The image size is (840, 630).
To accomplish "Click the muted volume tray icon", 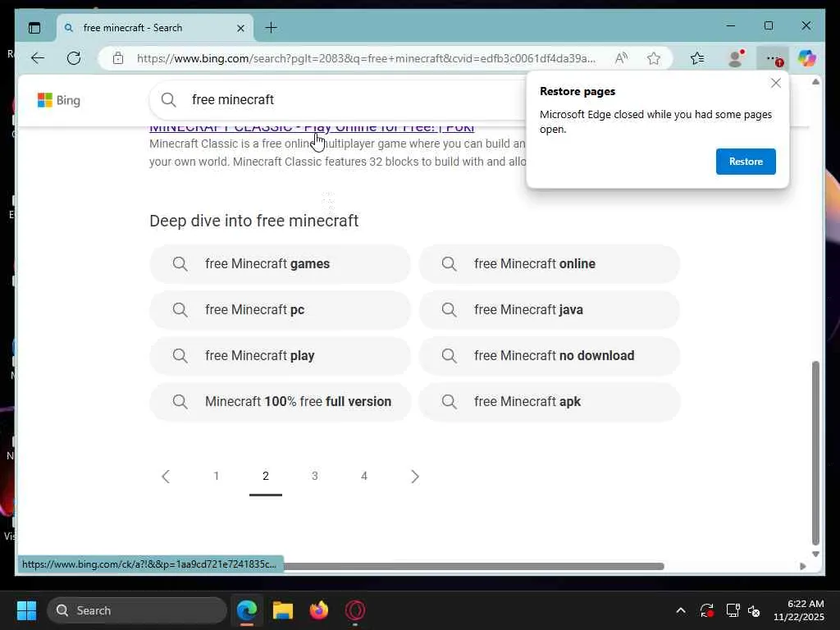I will [x=754, y=610].
